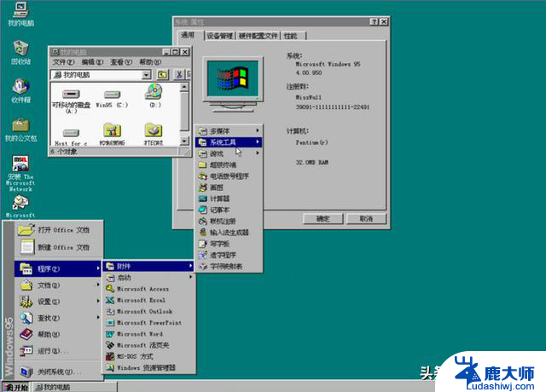Open 输入法生成器 IME generator entry
546x392 pixels.
[x=229, y=233]
